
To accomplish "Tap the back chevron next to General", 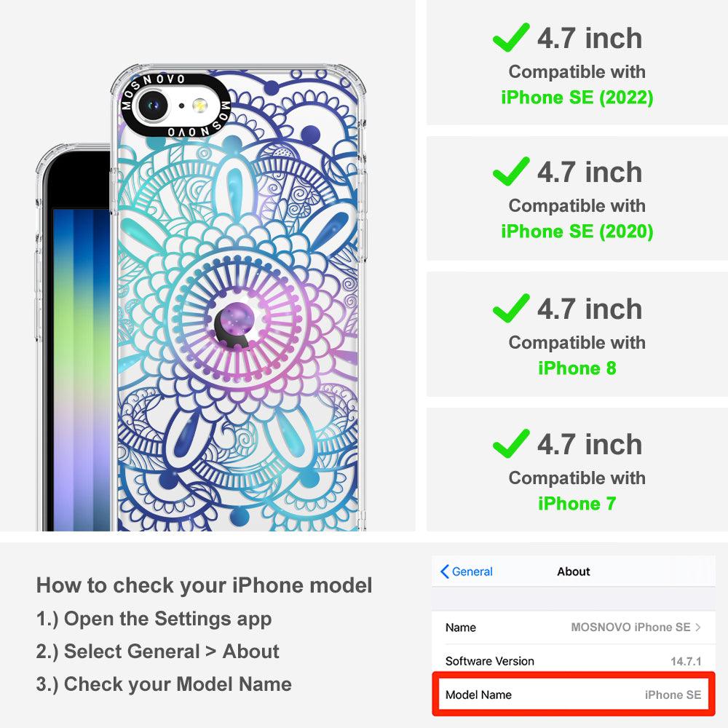I will (x=444, y=571).
